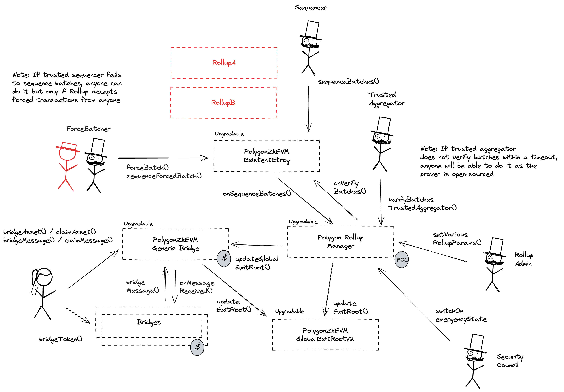The width and height of the screenshot is (564, 392).
Task: Click the lower dollar sign token icon
Action: (197, 345)
